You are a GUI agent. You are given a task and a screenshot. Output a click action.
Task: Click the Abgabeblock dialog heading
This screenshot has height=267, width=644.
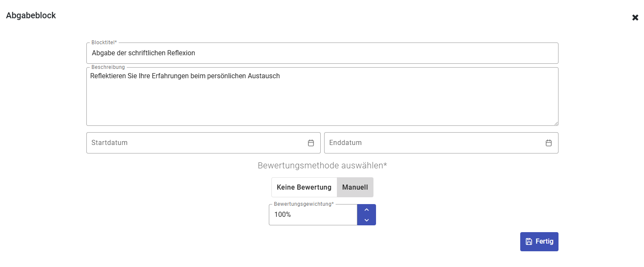coord(31,16)
